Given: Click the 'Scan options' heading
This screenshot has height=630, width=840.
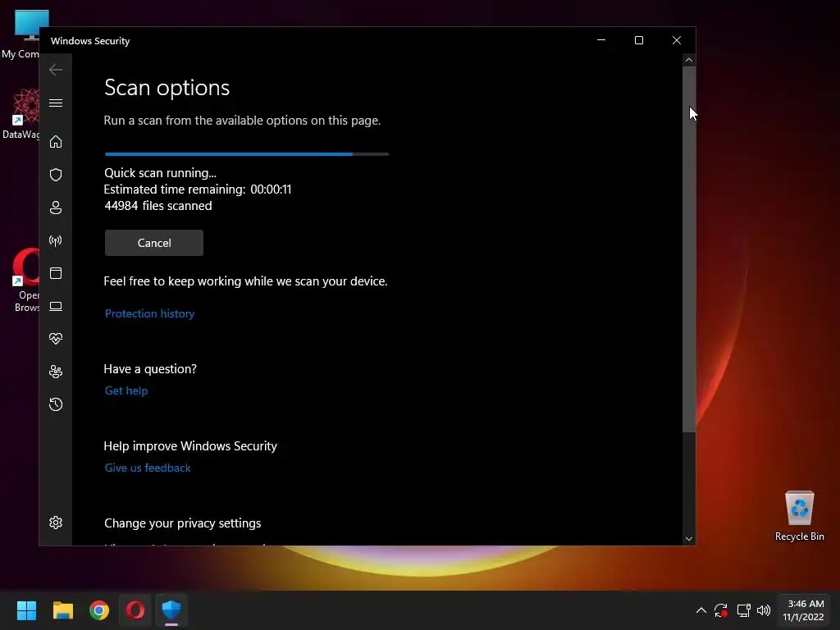Looking at the screenshot, I should (x=167, y=88).
